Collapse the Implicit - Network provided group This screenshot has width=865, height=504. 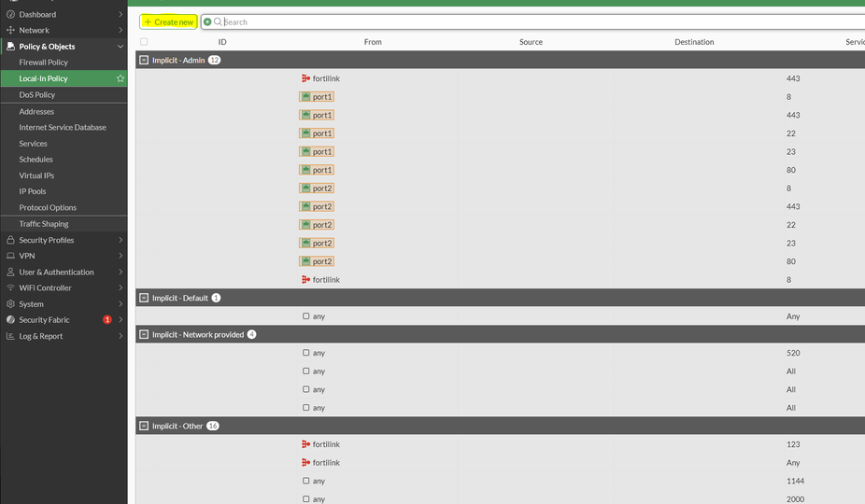pos(144,334)
